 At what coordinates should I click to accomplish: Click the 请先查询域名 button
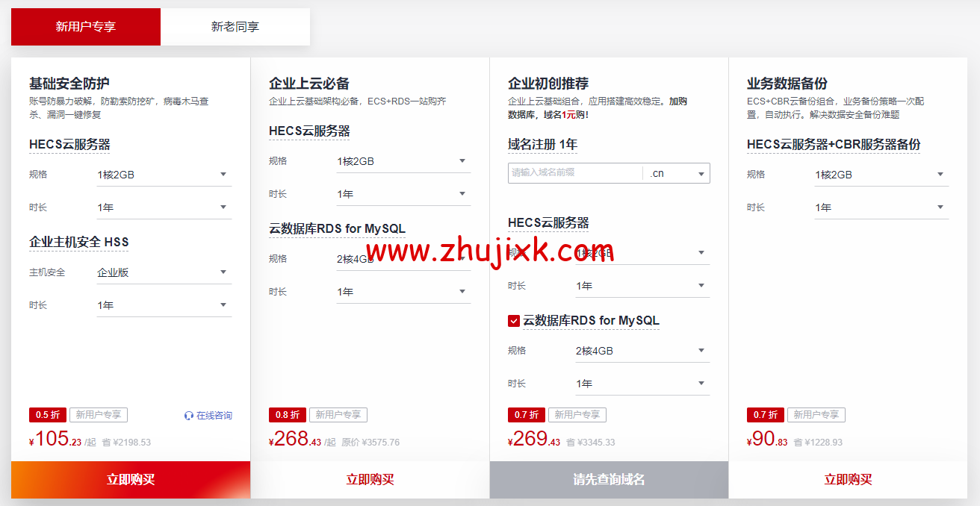point(608,480)
